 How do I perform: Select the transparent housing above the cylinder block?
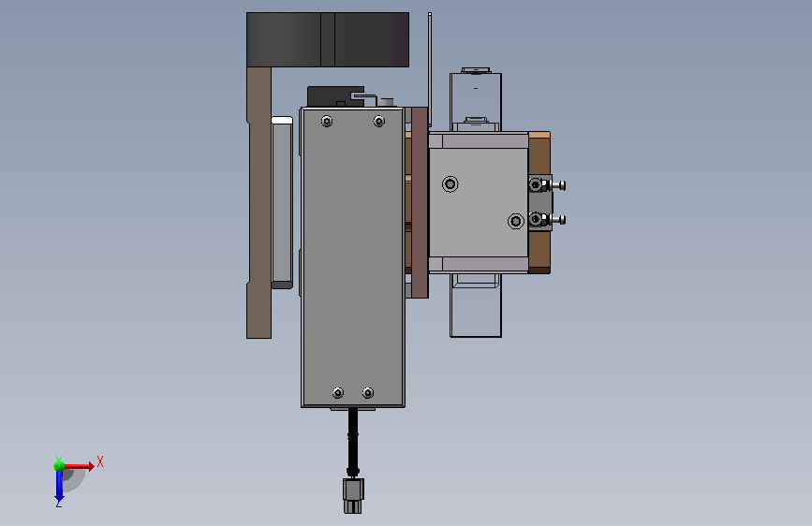[476, 100]
